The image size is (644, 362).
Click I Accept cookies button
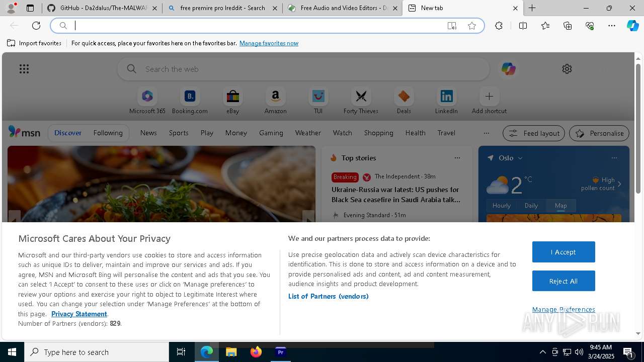click(563, 252)
